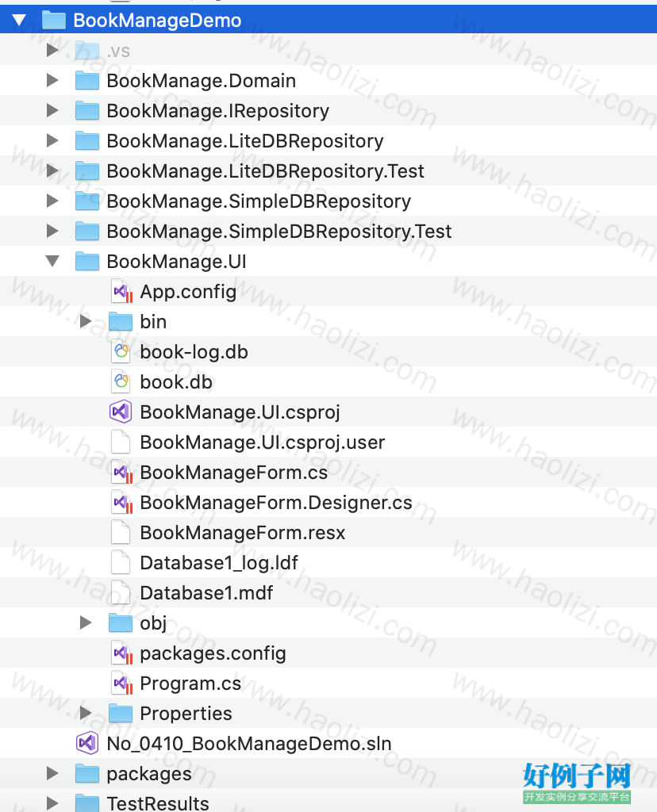Select the TestResults folder name

point(158,803)
